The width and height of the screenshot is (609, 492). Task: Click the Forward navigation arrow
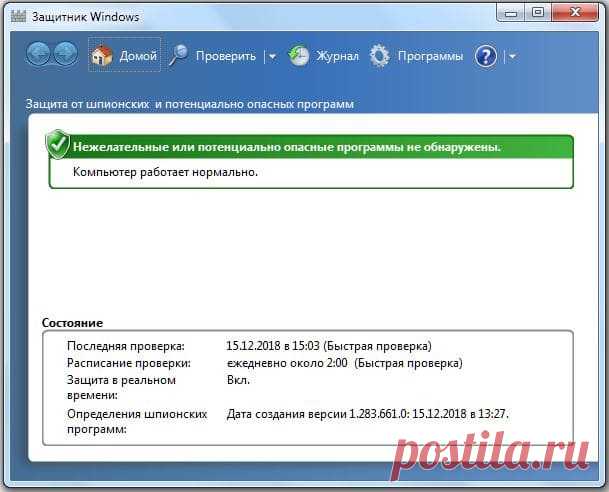point(66,55)
